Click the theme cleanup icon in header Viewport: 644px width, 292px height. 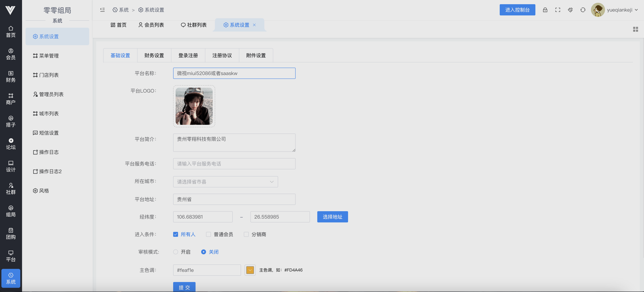(570, 10)
